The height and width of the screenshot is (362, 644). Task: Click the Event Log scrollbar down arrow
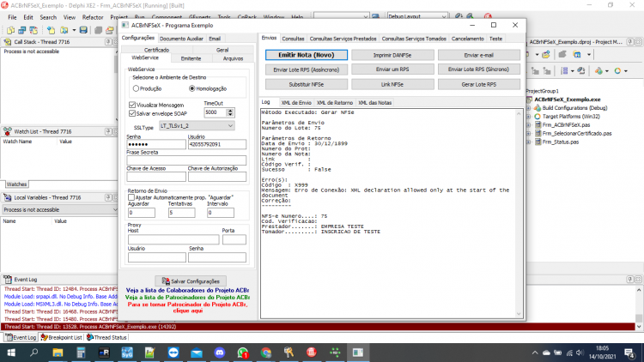(639, 327)
